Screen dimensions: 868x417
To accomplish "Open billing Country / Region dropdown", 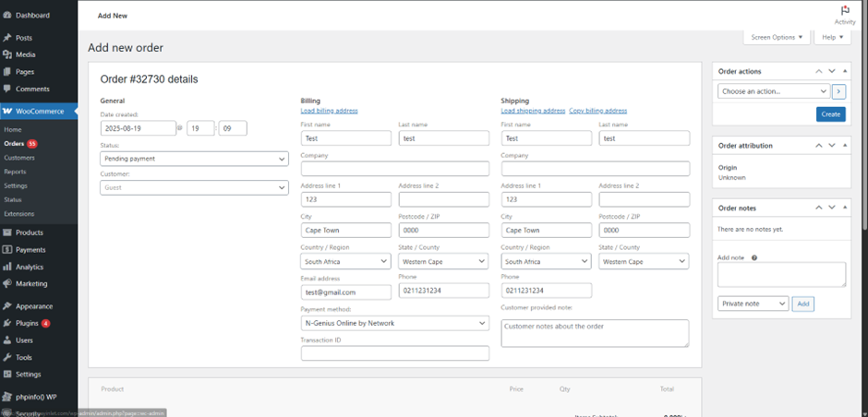I will click(346, 261).
